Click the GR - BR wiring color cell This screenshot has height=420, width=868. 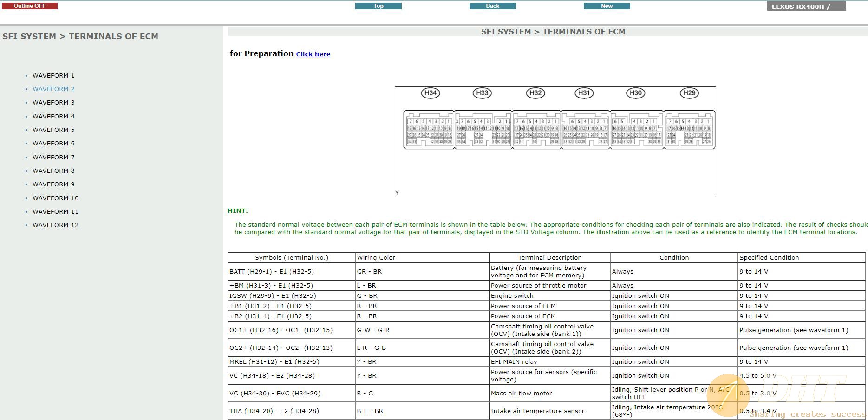pos(423,271)
